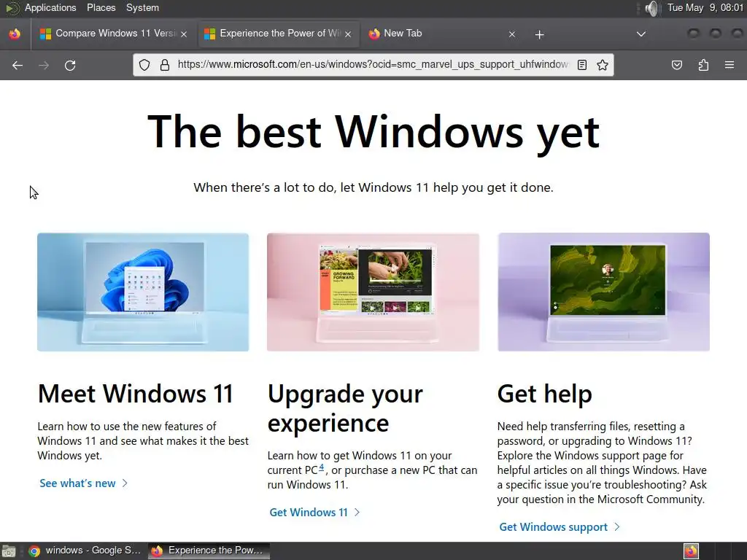The width and height of the screenshot is (747, 560).
Task: Close the Experience the Power of Windows tab
Action: [x=348, y=34]
